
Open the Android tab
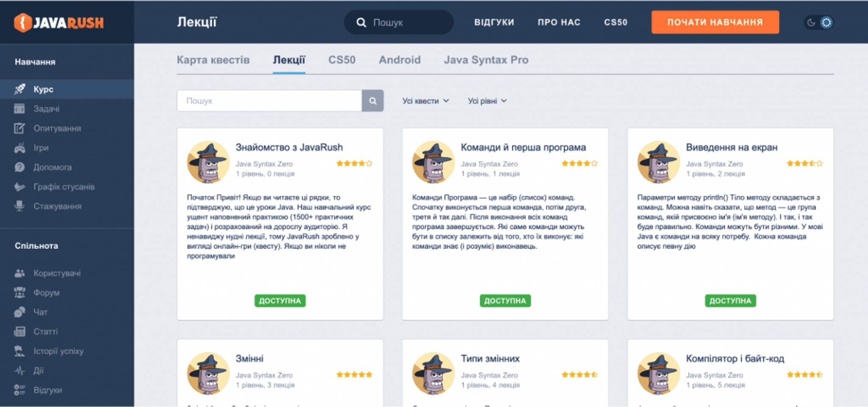(399, 60)
